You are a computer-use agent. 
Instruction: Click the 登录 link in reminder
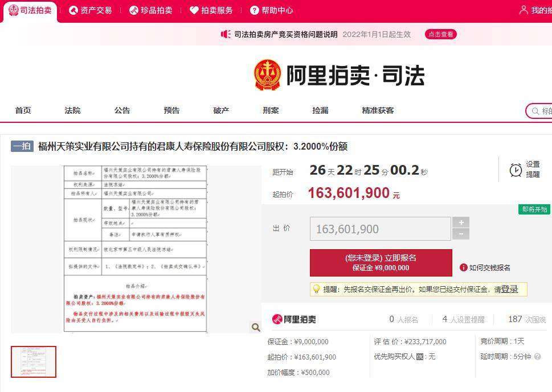pos(509,289)
